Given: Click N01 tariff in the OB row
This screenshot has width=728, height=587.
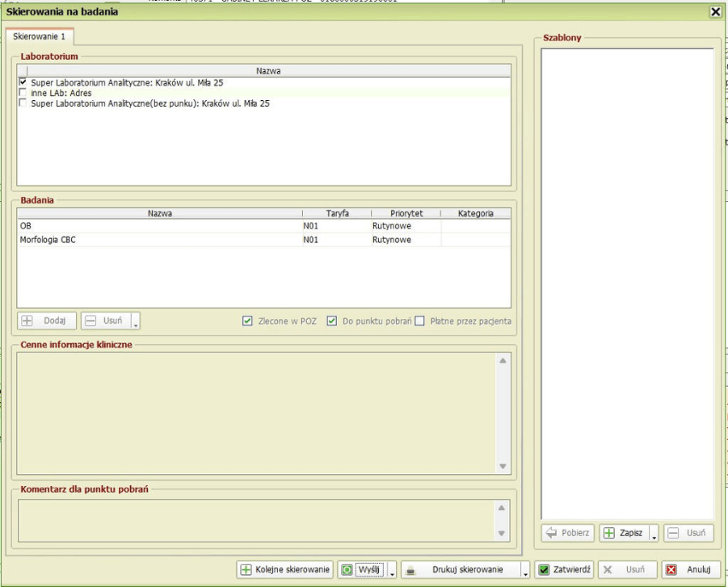Looking at the screenshot, I should 310,226.
